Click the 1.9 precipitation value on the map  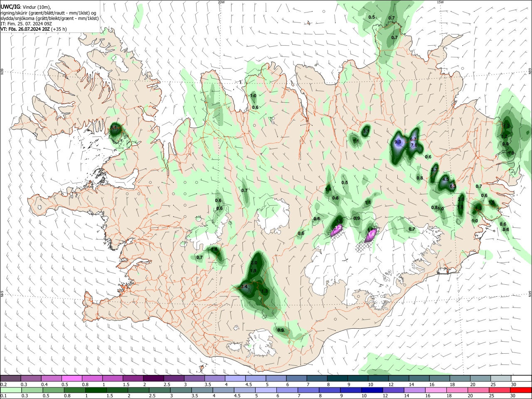point(254,271)
